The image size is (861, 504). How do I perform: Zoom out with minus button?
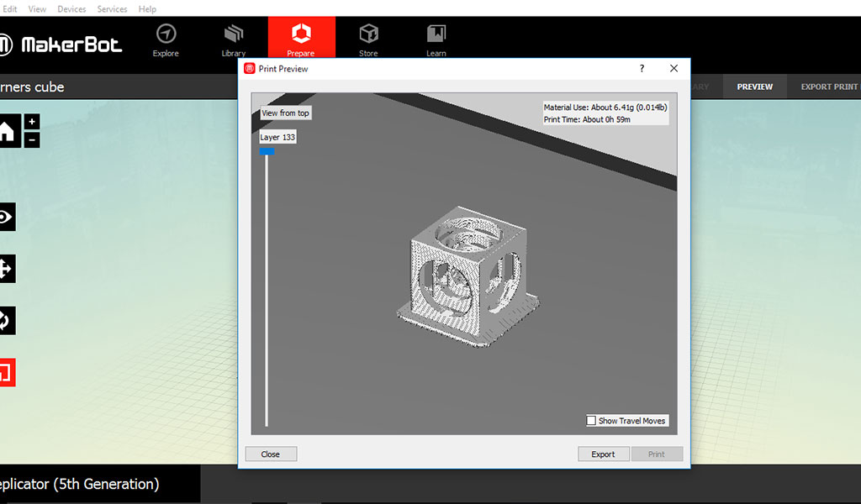pyautogui.click(x=32, y=139)
